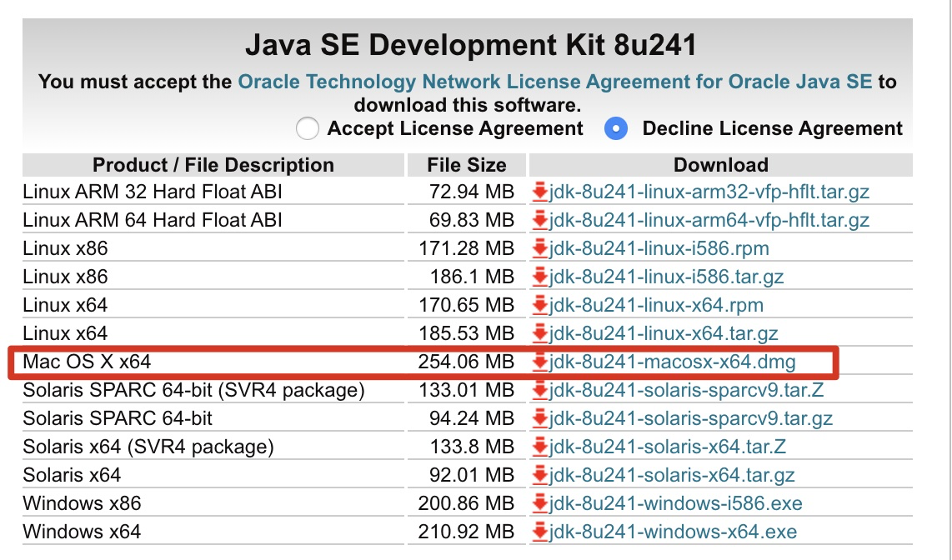Click the Product / File Description column header
The image size is (952, 560).
213,165
